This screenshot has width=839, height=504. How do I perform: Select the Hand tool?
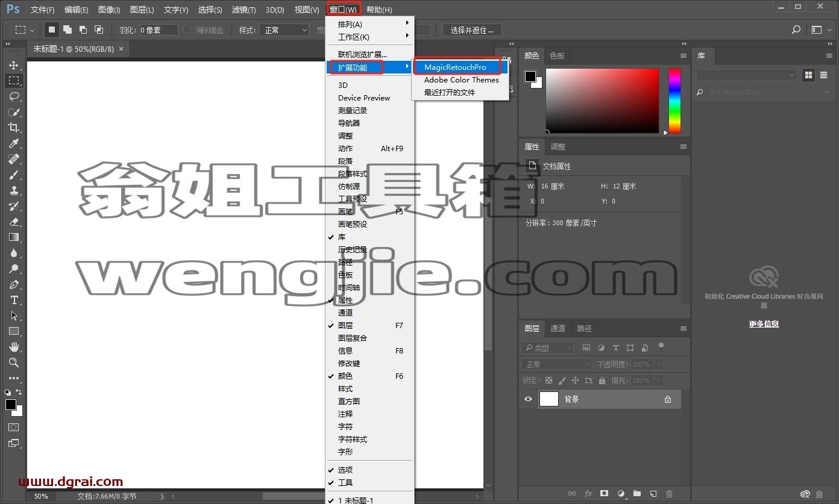13,347
